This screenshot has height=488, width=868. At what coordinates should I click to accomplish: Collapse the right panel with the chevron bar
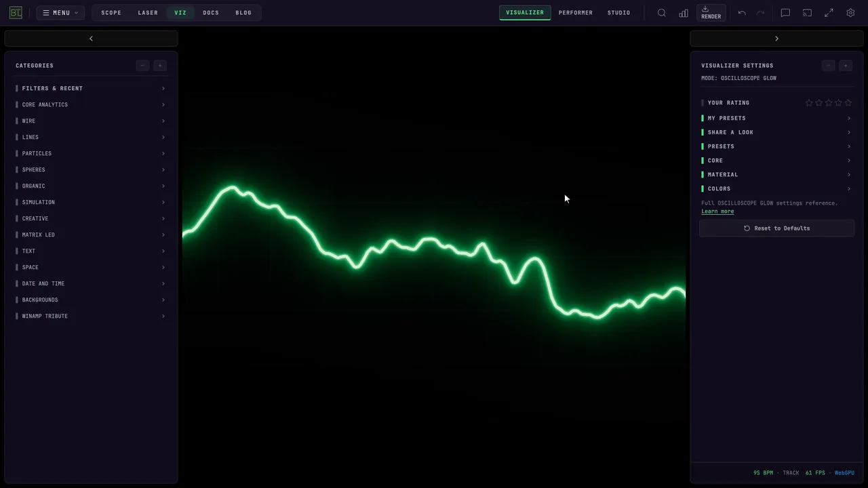pos(776,39)
